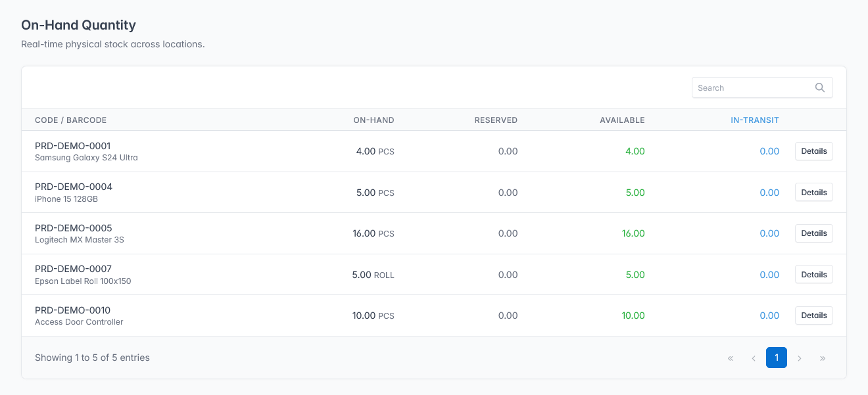Click the On-Hand column header
The width and height of the screenshot is (868, 395).
coord(374,120)
